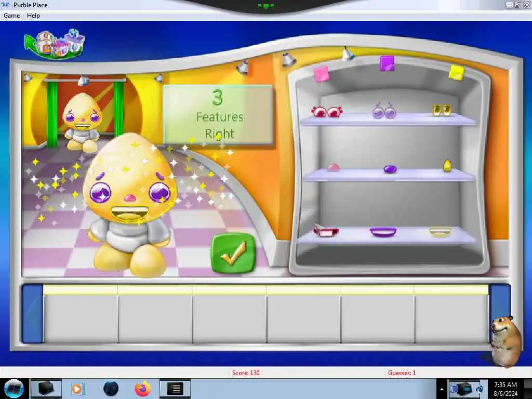The height and width of the screenshot is (399, 532).
Task: Open the Windows Start menu
Action: point(14,389)
